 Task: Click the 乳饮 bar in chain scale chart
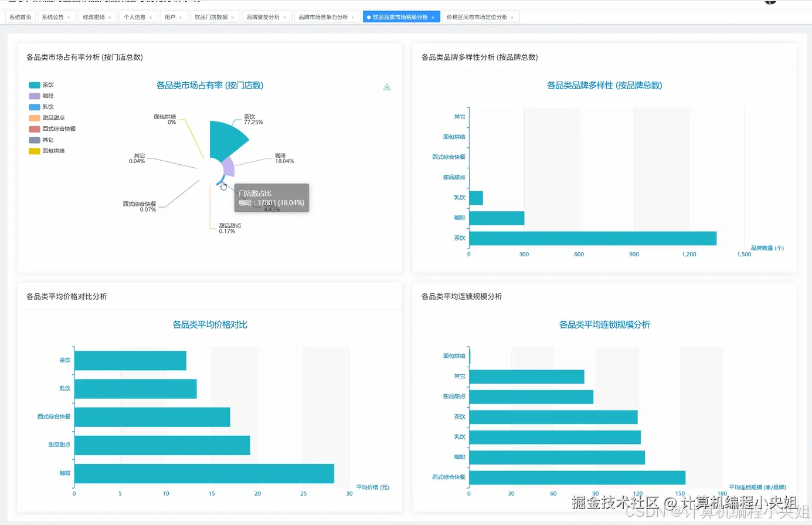point(555,437)
